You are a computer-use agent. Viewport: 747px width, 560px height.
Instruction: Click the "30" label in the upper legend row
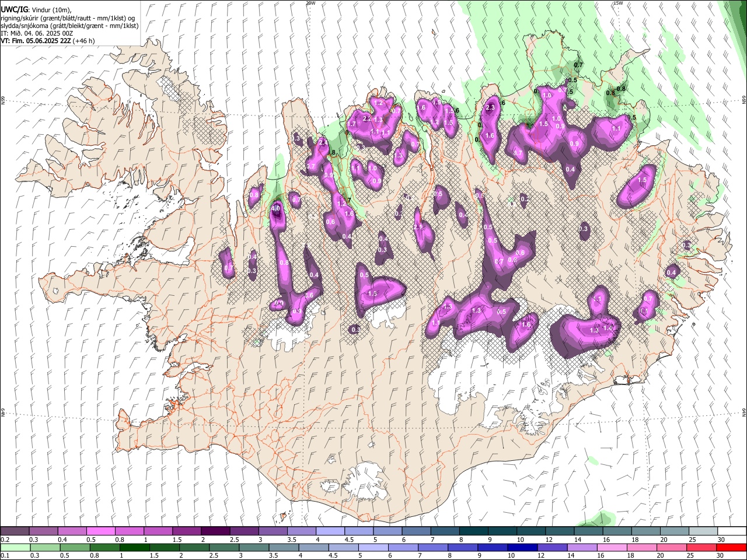tap(721, 540)
